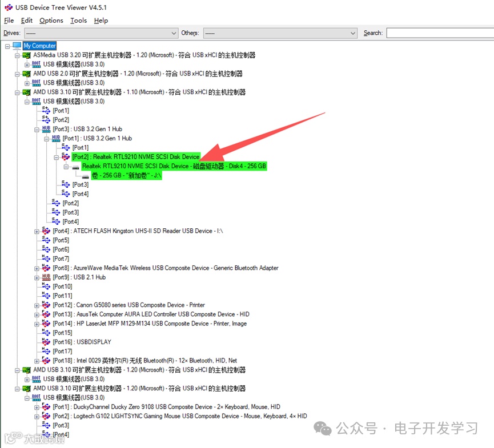The width and height of the screenshot is (494, 448).
Task: Open the Edit menu
Action: pyautogui.click(x=27, y=21)
